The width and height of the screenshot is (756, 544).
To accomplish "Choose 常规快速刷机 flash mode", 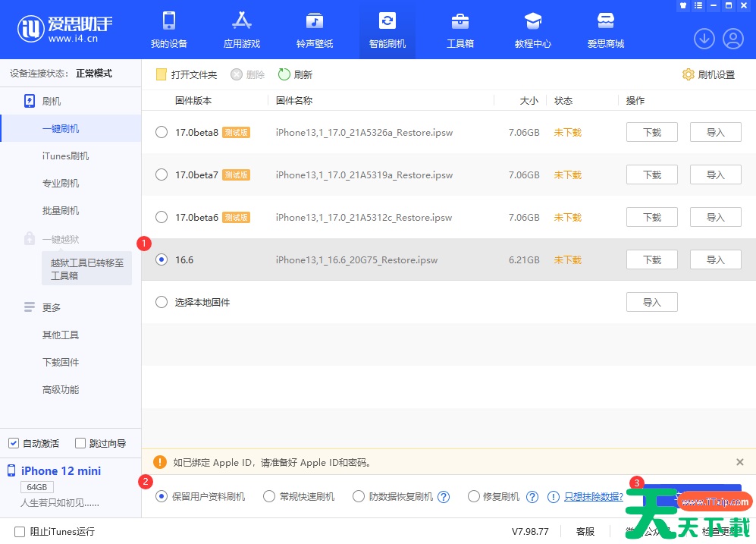I will [x=269, y=496].
